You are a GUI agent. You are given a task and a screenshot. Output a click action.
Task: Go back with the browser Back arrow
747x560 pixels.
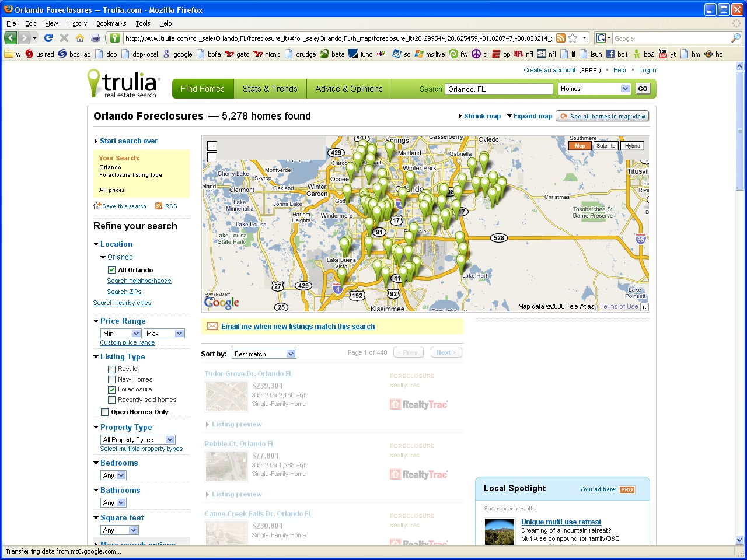pos(11,38)
